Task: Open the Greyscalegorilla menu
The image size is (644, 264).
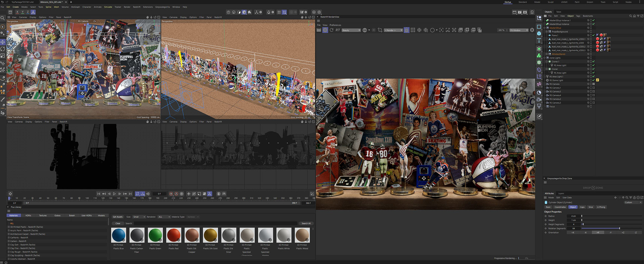Action: point(162,7)
